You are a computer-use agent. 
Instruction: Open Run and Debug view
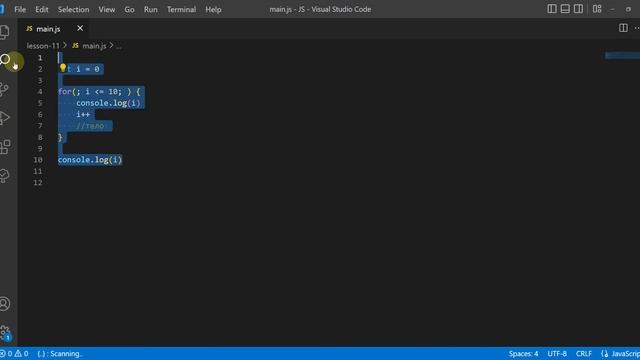pyautogui.click(x=4, y=118)
